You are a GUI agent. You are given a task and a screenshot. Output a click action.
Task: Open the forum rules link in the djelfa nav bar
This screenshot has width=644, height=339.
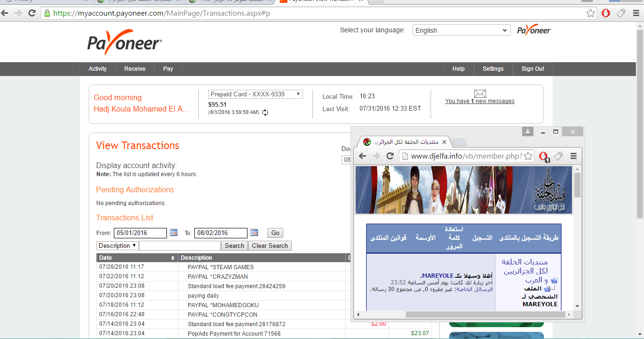(x=388, y=237)
